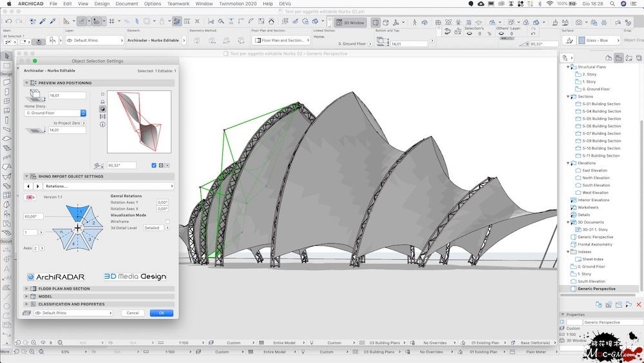Click the undo arrow in the top toolbar
Screen dimensions: 644x363
pos(8,21)
